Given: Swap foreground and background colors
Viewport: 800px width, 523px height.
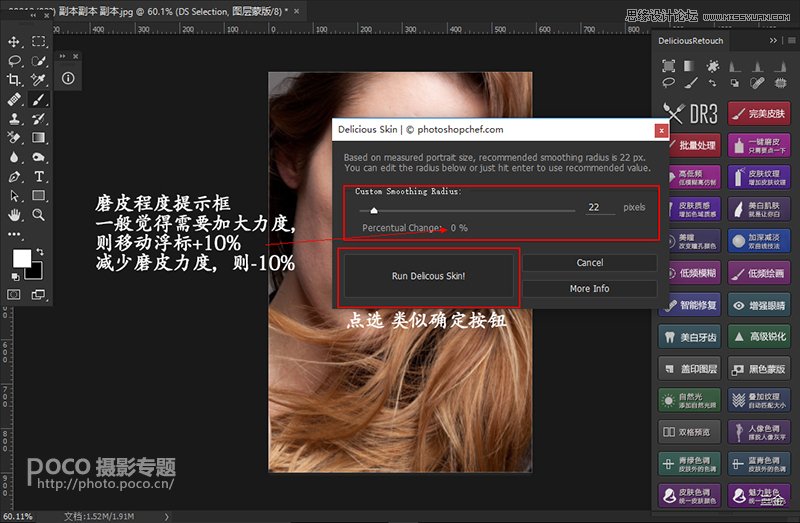Looking at the screenshot, I should (x=39, y=252).
